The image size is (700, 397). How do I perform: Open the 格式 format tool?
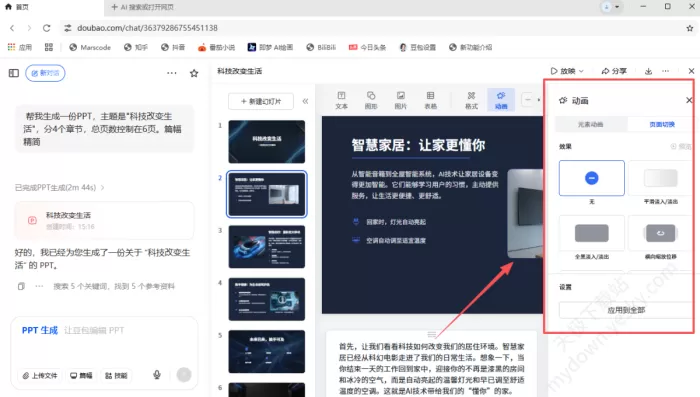pos(471,100)
